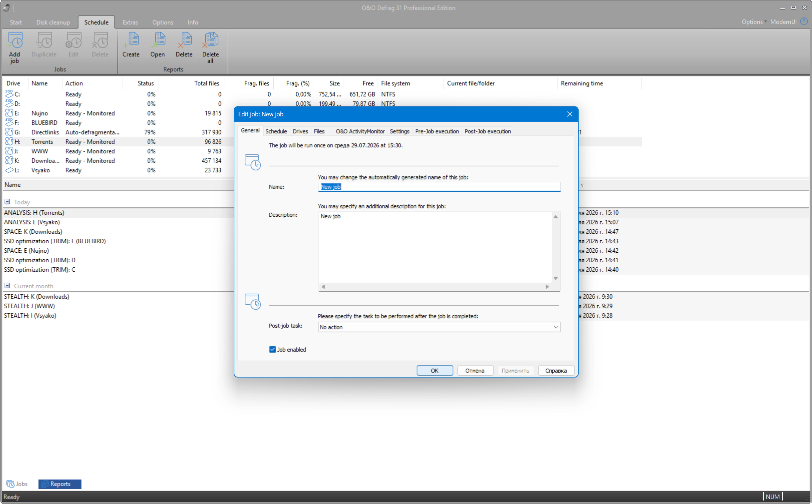
Task: Open the O&O ActivityMonitor tab
Action: click(360, 131)
